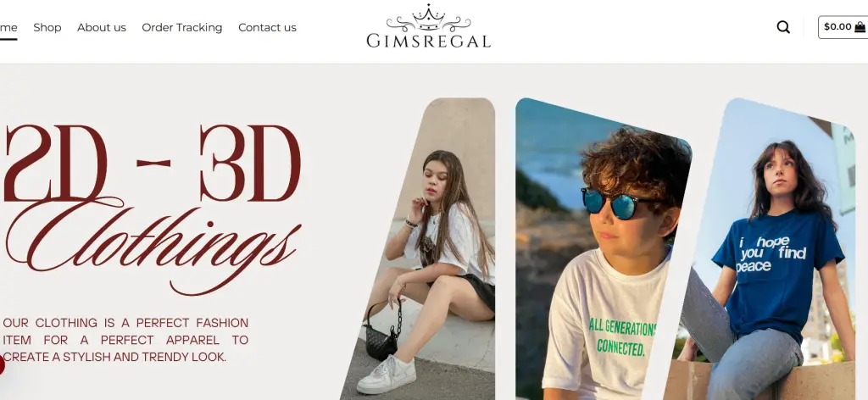Open the Contact us link

[267, 27]
